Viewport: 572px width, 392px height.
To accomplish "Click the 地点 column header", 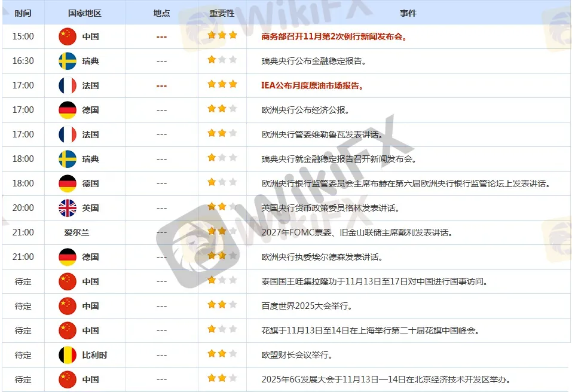I will (161, 13).
